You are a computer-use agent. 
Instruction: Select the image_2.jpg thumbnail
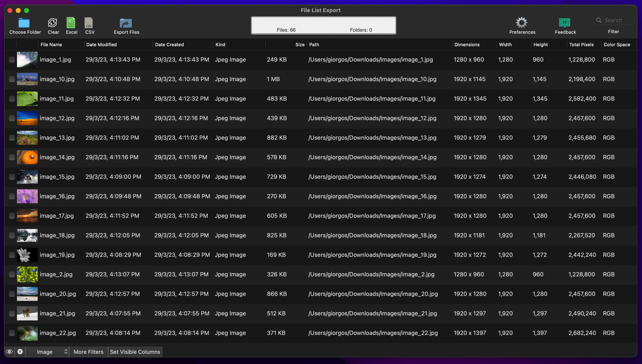(27, 274)
